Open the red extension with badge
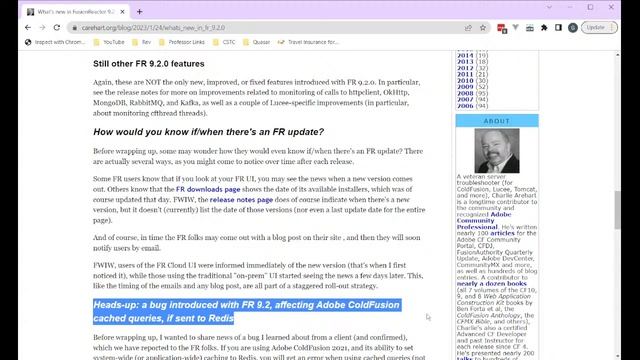640x360 pixels. coord(502,28)
